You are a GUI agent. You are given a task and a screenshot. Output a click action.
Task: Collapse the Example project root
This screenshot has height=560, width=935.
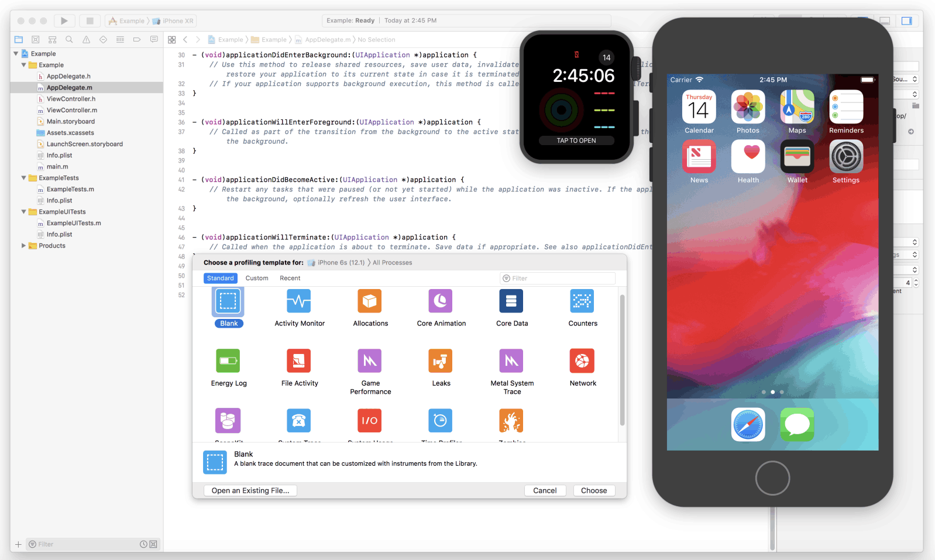coord(16,54)
